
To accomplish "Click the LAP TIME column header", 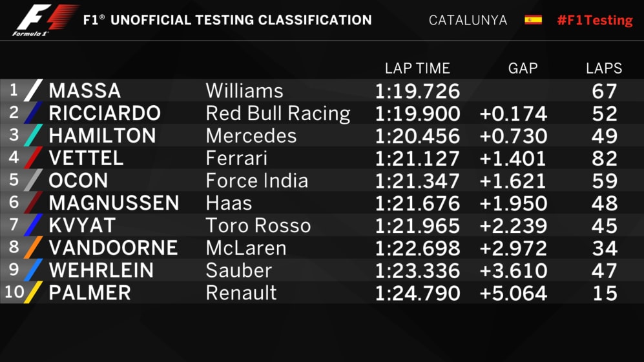I will pos(417,68).
